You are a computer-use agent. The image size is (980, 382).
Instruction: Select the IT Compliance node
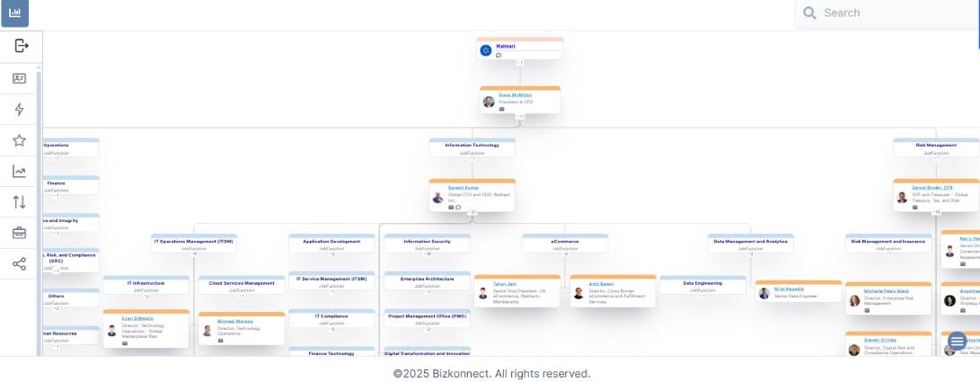coord(331,319)
